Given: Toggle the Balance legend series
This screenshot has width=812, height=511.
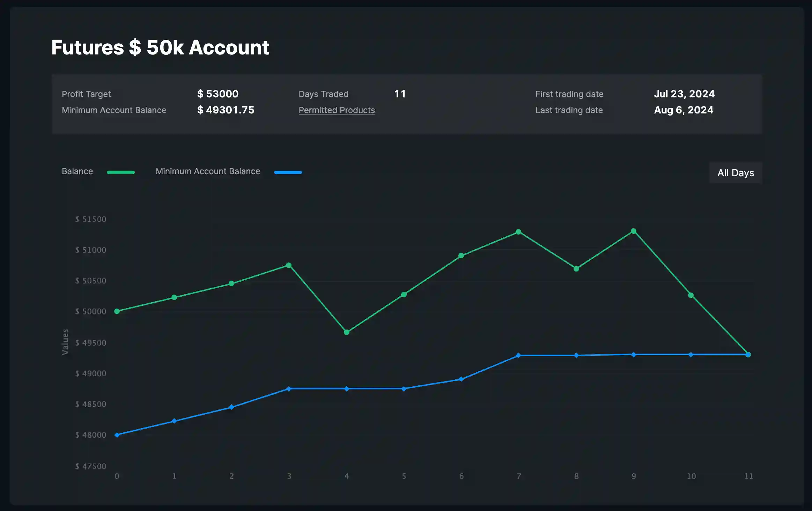Looking at the screenshot, I should click(77, 171).
